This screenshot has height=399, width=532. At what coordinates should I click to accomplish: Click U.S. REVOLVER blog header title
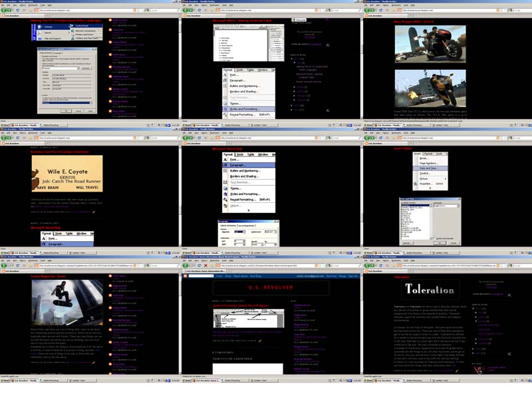tap(271, 287)
